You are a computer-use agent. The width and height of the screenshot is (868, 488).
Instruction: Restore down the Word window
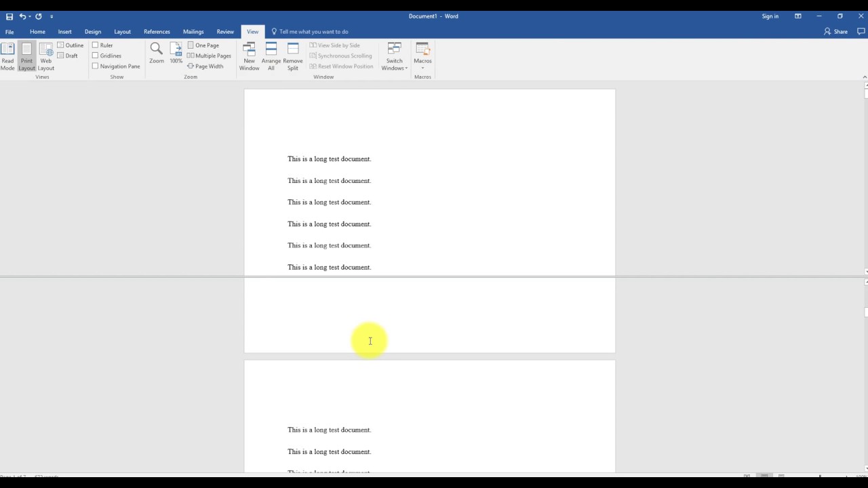pyautogui.click(x=840, y=16)
